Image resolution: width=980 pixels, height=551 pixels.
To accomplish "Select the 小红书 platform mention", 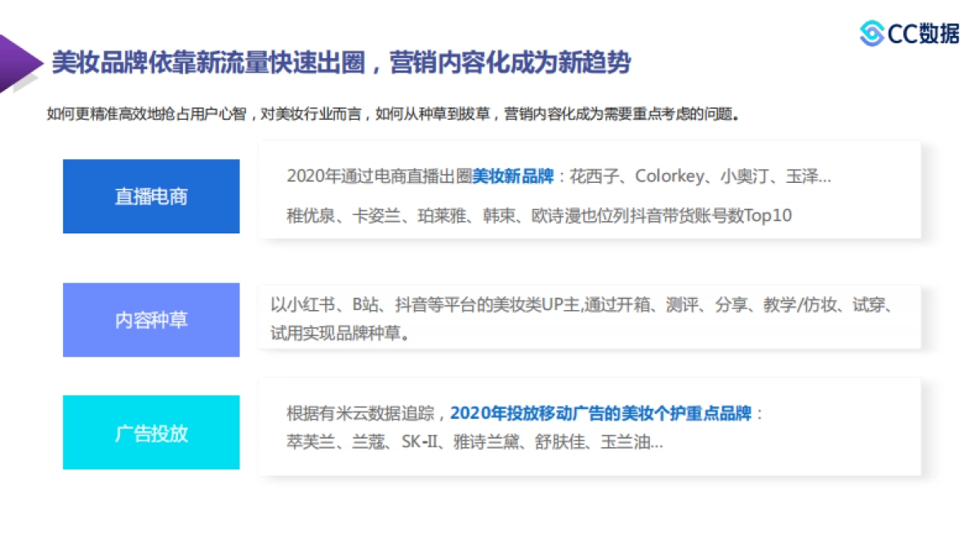I will pos(305,309).
